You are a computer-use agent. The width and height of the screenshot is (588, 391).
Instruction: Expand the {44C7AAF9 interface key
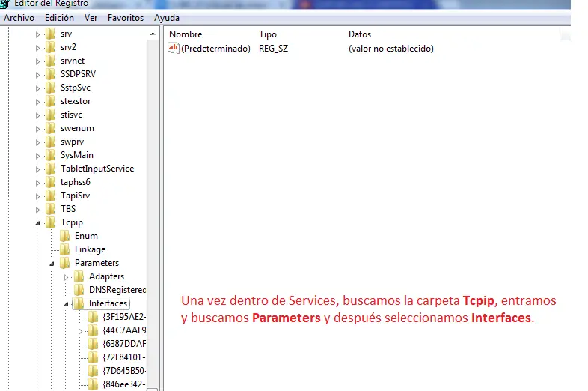coord(80,331)
